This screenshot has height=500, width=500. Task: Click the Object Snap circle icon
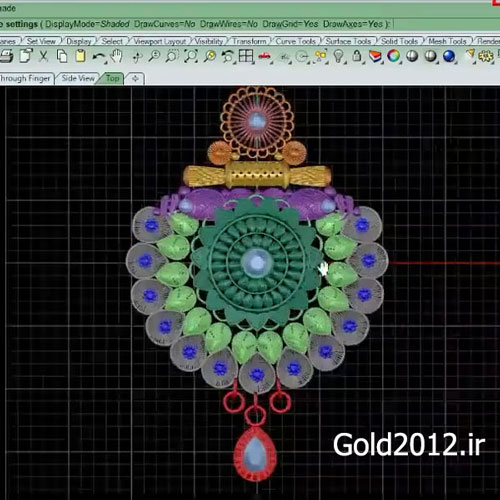[x=302, y=57]
